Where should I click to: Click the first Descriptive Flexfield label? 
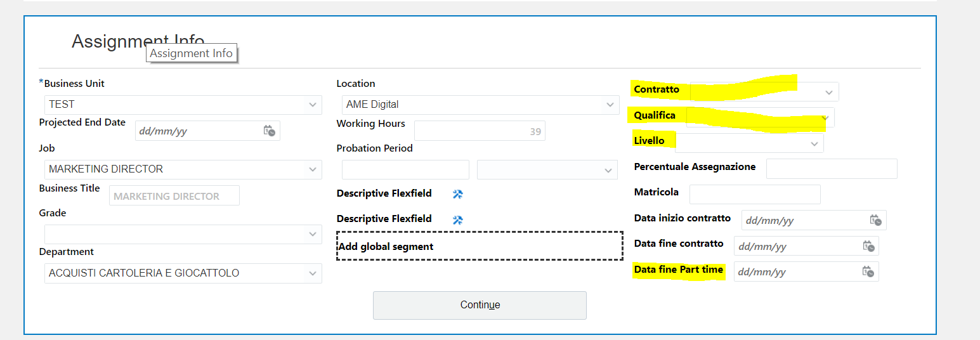tap(384, 193)
